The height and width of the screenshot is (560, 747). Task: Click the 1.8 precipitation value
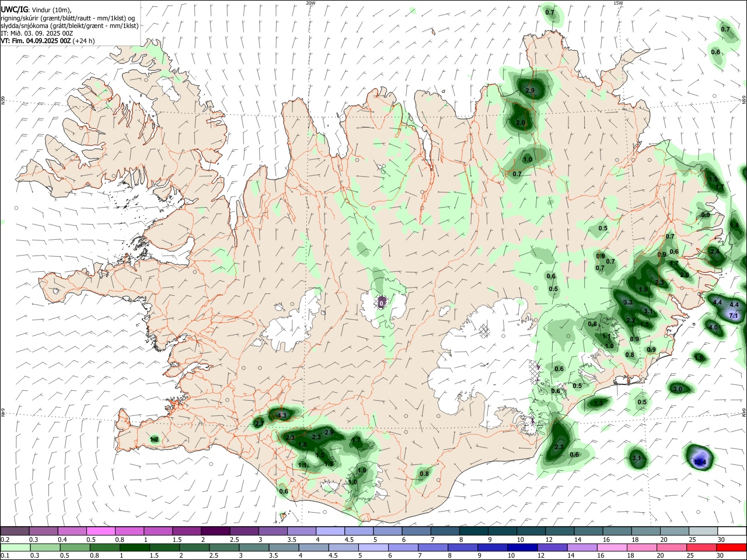point(302,445)
